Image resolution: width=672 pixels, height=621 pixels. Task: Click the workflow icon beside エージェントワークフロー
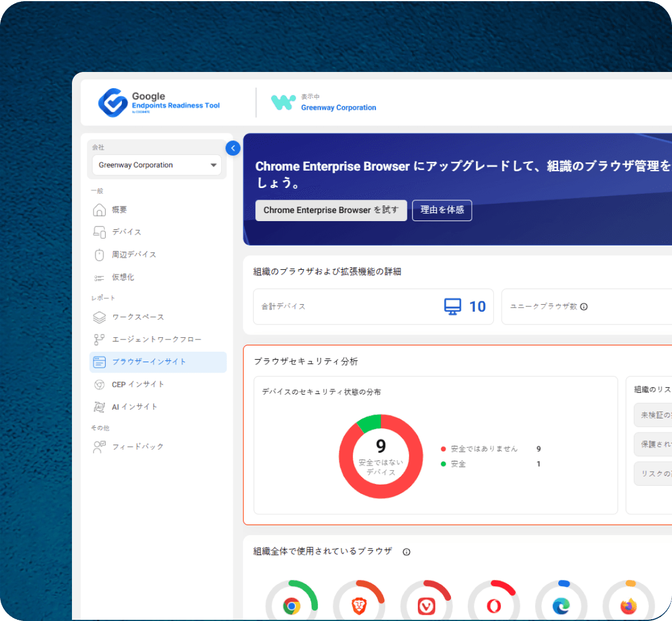click(99, 340)
